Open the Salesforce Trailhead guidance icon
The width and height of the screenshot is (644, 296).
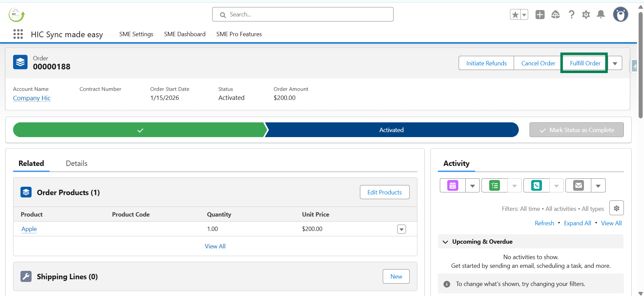pos(555,14)
